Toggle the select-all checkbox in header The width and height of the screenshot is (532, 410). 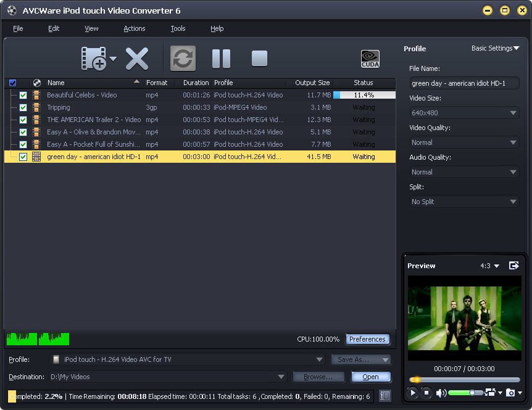pyautogui.click(x=13, y=83)
